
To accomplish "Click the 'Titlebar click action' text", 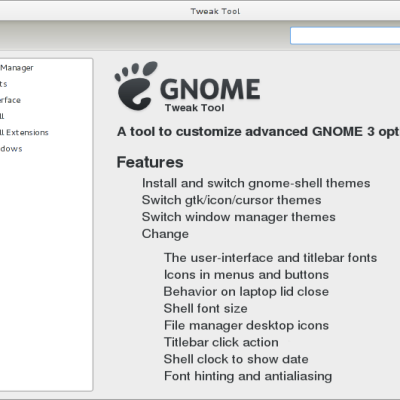I will tap(221, 342).
